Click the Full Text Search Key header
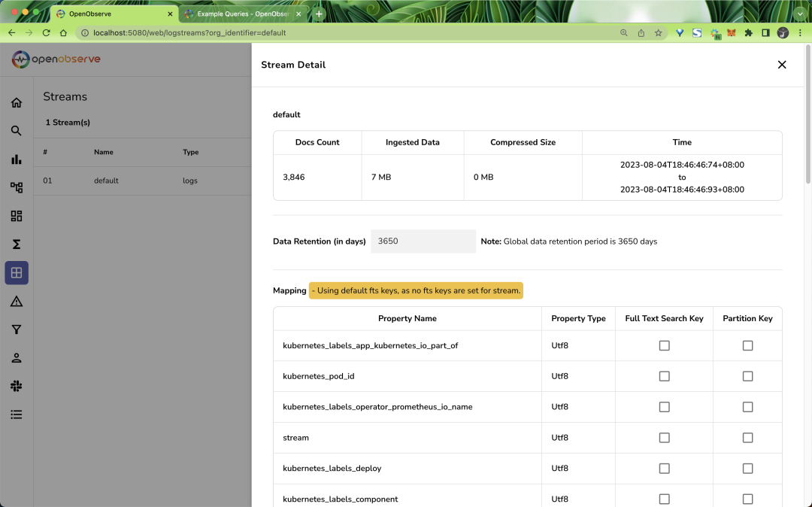This screenshot has height=507, width=812. (x=665, y=318)
